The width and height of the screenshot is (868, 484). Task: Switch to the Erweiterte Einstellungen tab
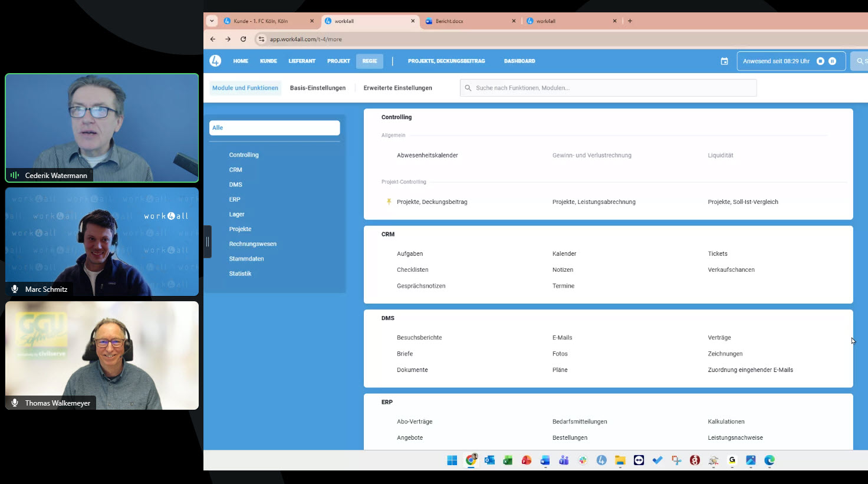click(x=397, y=88)
